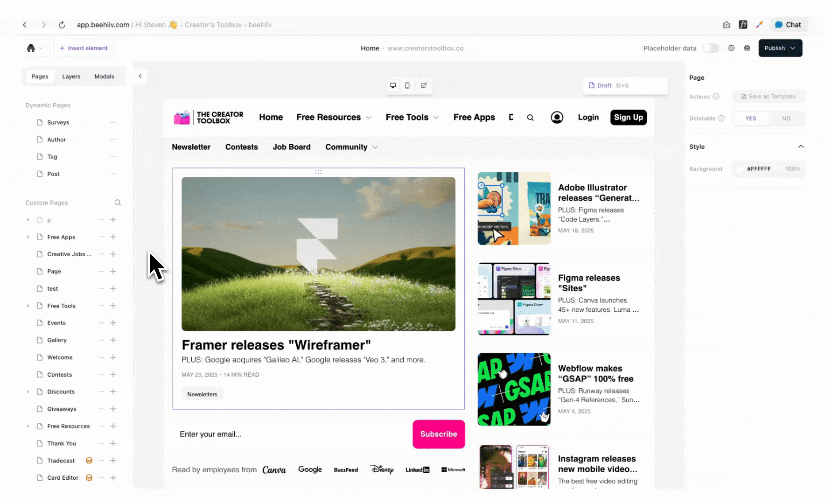
Task: Expand the Discounts page tree
Action: click(28, 392)
